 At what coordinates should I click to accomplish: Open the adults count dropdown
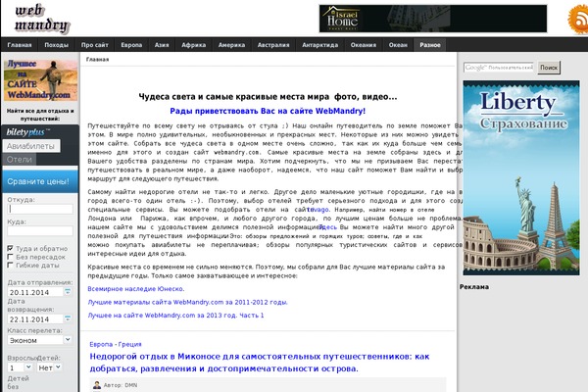coord(21,368)
